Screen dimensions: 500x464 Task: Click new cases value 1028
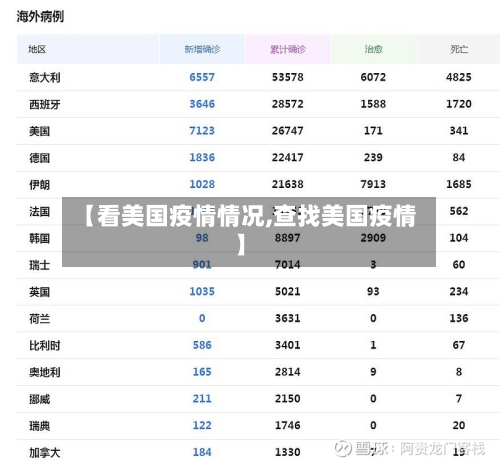202,184
